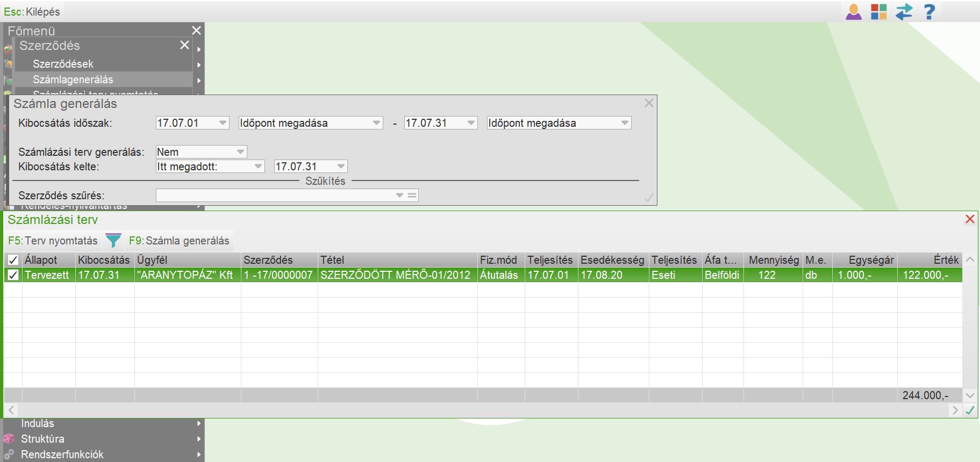This screenshot has width=980, height=462.
Task: Close the Számla generálás dialog
Action: (x=649, y=103)
